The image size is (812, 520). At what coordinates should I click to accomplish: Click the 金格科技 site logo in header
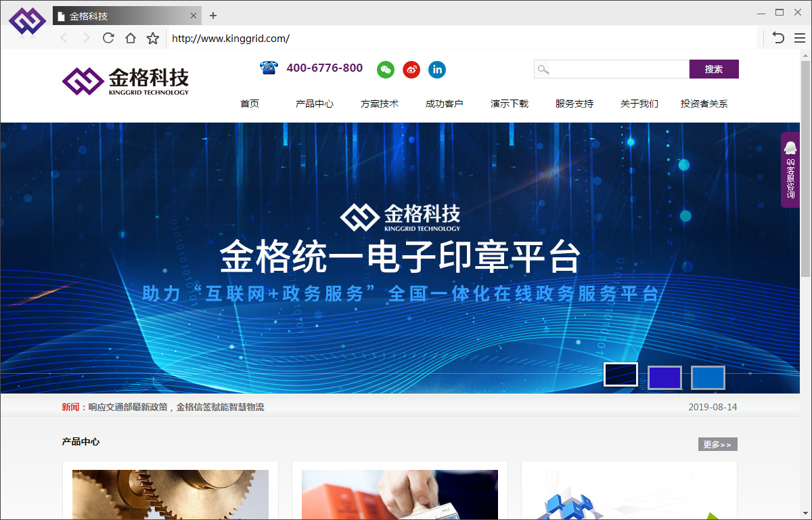126,81
